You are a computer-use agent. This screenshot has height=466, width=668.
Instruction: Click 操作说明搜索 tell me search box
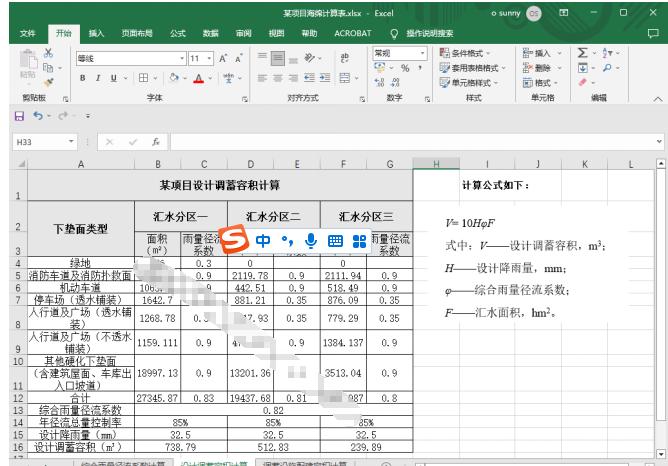[x=429, y=33]
